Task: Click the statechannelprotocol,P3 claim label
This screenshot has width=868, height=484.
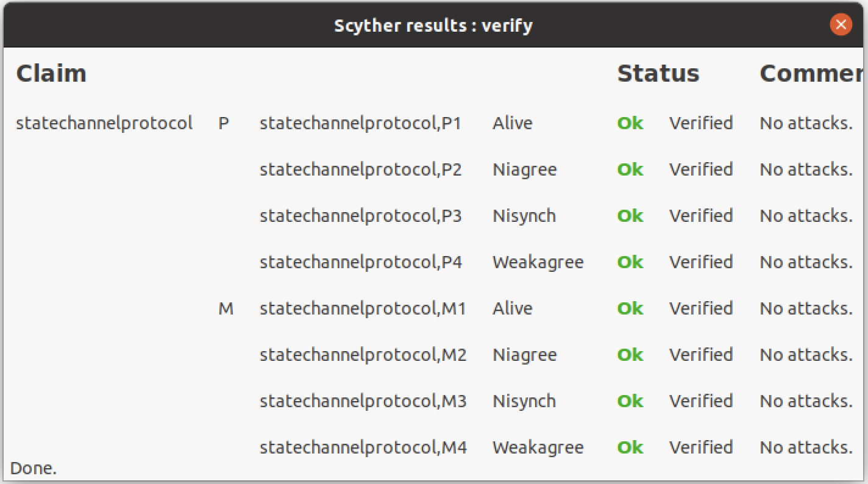Action: point(360,216)
